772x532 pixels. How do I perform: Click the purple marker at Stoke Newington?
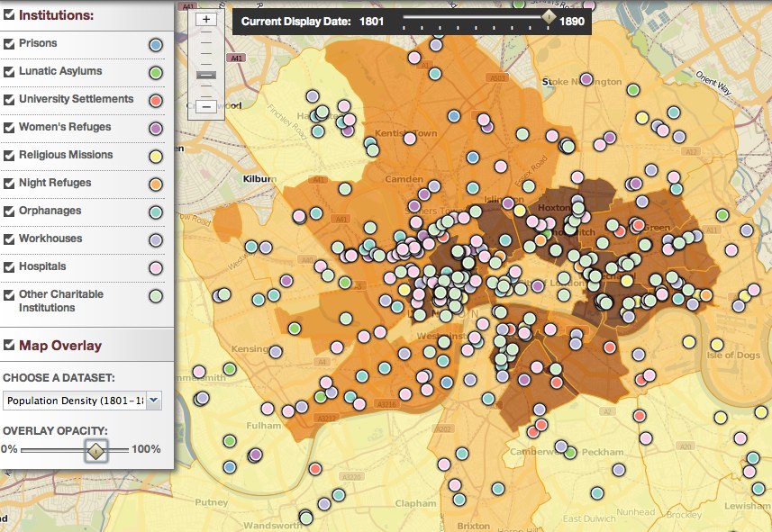tap(586, 78)
